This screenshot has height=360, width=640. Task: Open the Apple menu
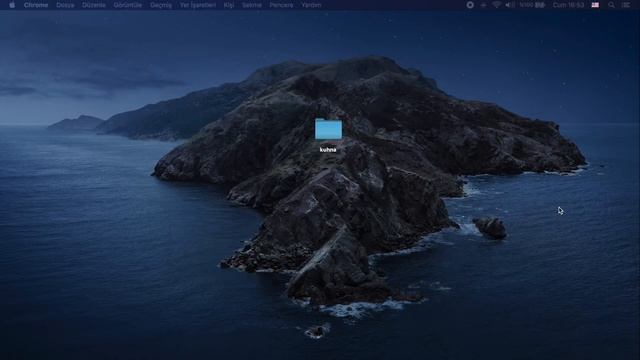point(12,5)
